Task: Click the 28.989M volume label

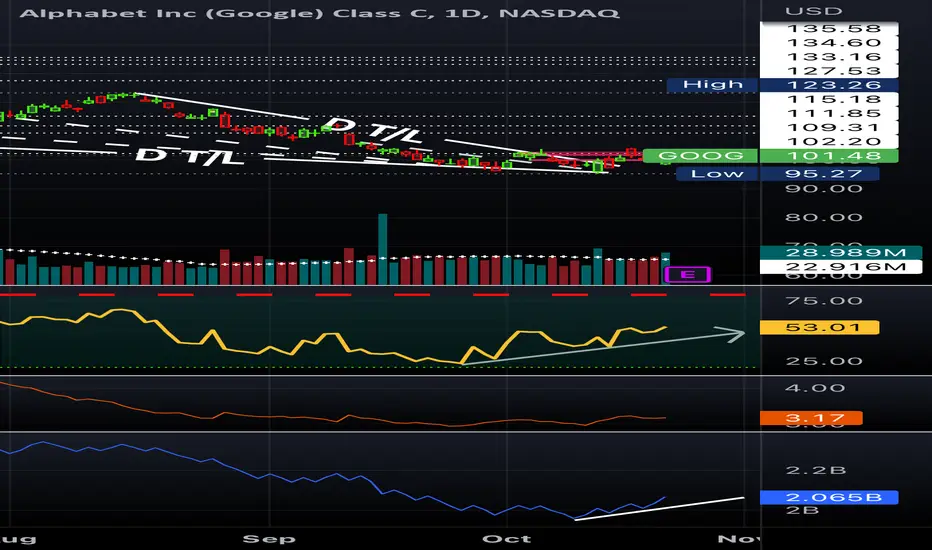Action: (x=840, y=253)
